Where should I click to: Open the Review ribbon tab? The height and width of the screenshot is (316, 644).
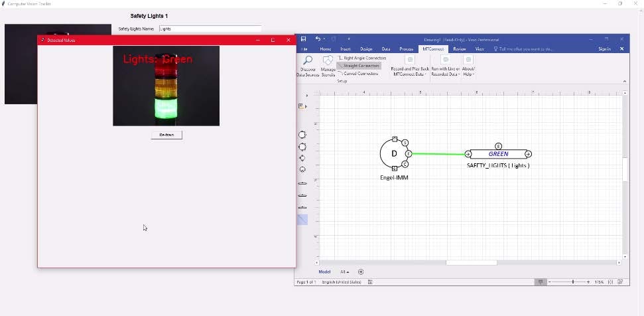coord(460,48)
